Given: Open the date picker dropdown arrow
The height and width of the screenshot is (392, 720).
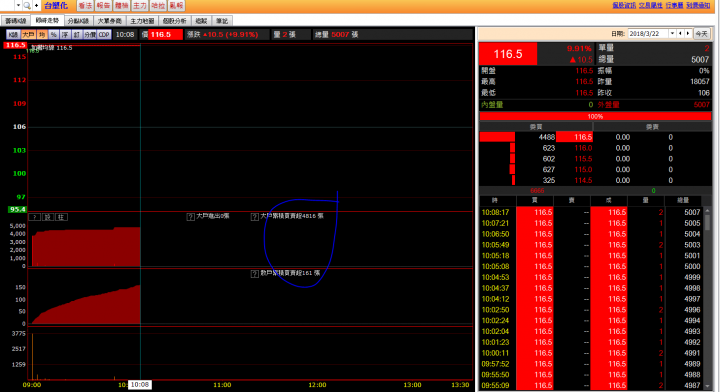Looking at the screenshot, I should tap(672, 34).
